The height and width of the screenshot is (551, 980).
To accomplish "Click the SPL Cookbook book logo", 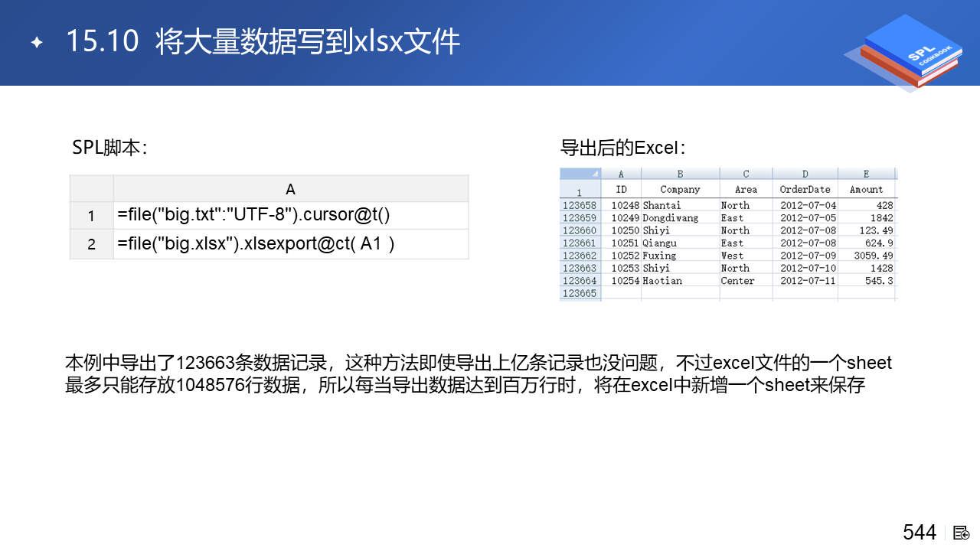I will pos(902,52).
